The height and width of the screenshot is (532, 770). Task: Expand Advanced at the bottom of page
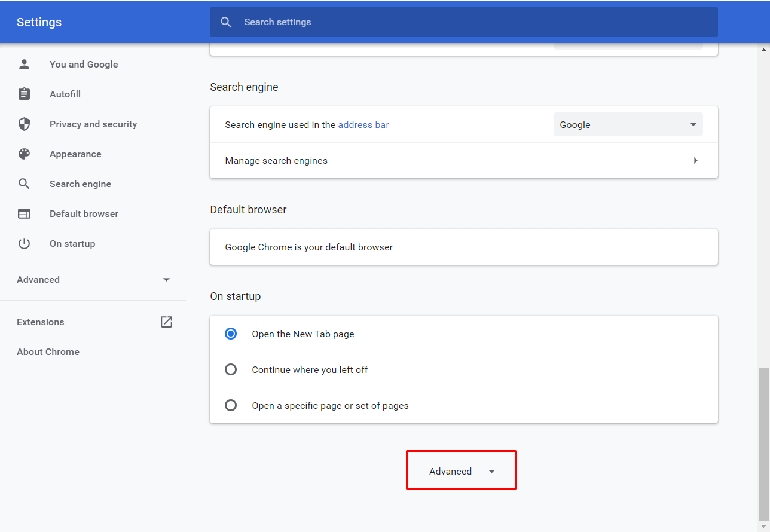[x=461, y=471]
